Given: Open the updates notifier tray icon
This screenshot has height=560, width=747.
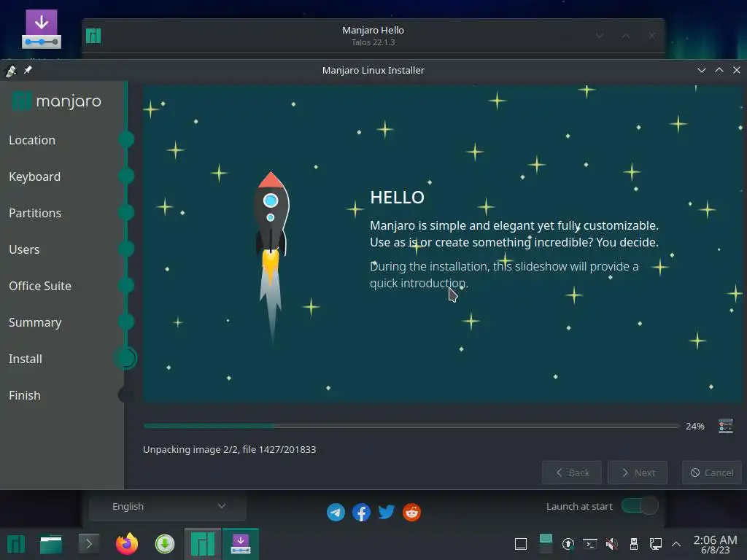Looking at the screenshot, I should tap(568, 544).
